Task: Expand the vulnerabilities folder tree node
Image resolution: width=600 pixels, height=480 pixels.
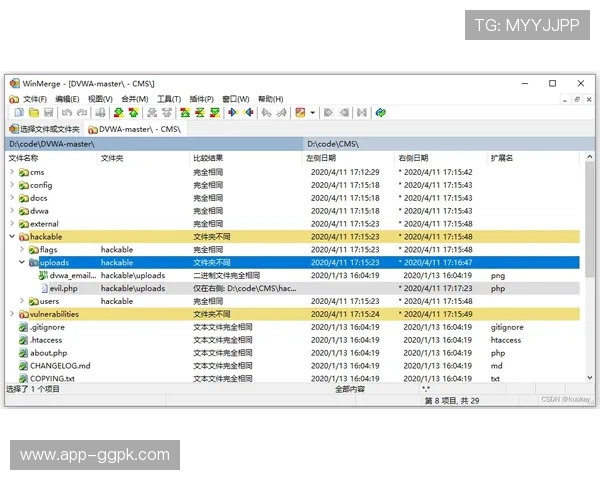Action: click(x=12, y=314)
